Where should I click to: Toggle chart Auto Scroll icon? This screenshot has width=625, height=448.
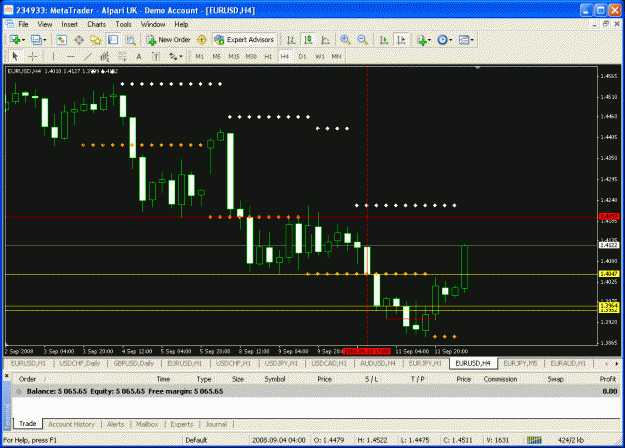384,40
